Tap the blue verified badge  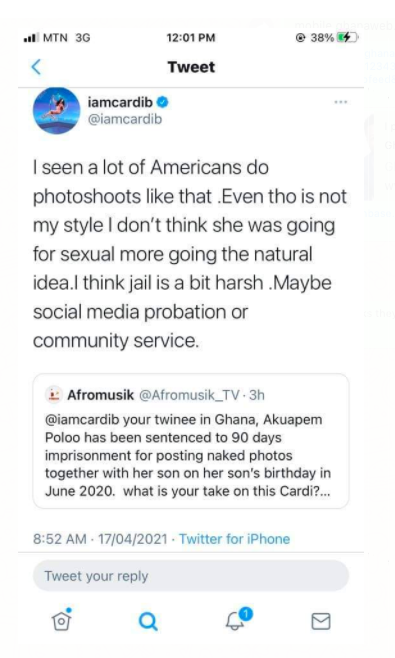pos(162,102)
